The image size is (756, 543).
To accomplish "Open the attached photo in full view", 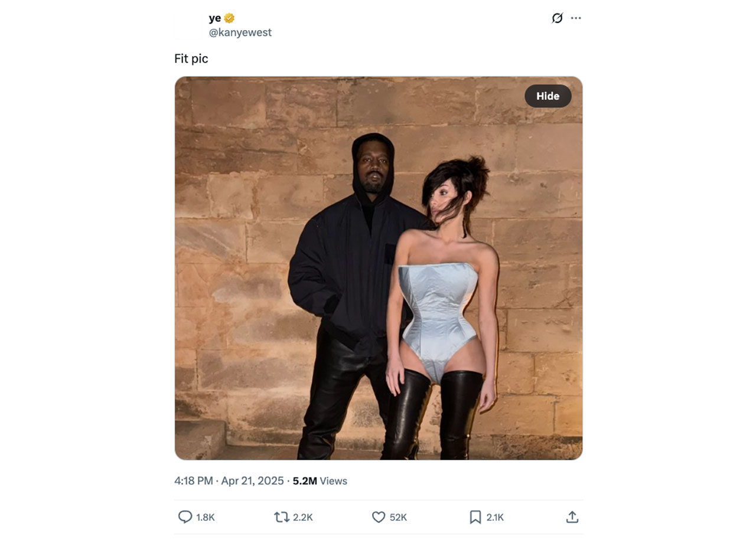I will pos(378,268).
